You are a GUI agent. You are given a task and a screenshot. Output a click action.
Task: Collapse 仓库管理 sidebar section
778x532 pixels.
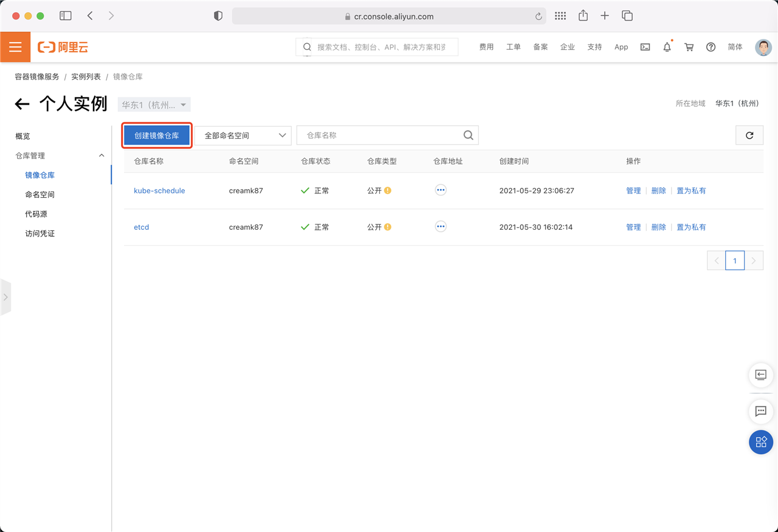click(102, 156)
